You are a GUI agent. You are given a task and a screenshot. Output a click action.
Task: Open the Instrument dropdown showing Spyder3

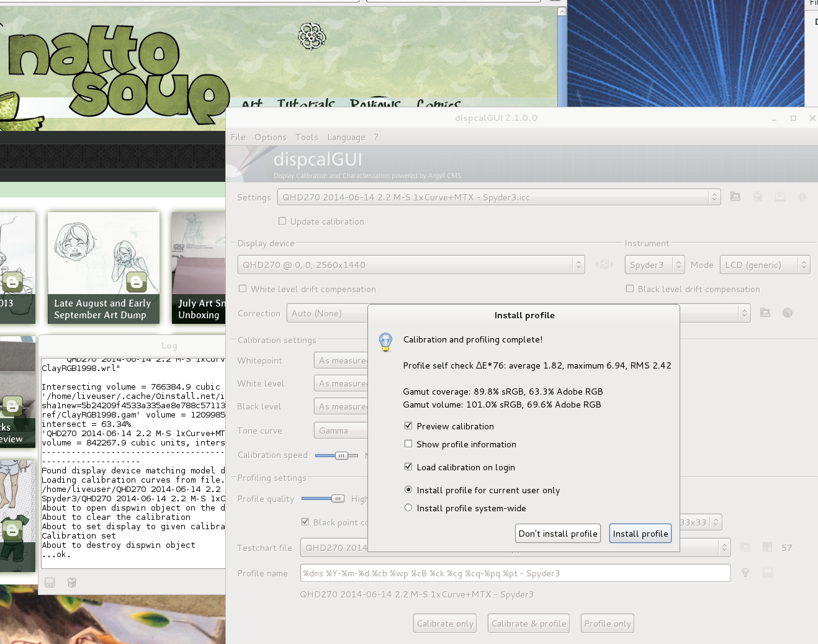click(x=655, y=265)
